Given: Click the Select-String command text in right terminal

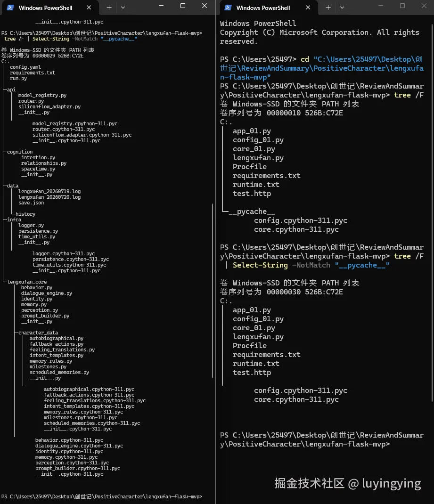Looking at the screenshot, I should (x=260, y=265).
